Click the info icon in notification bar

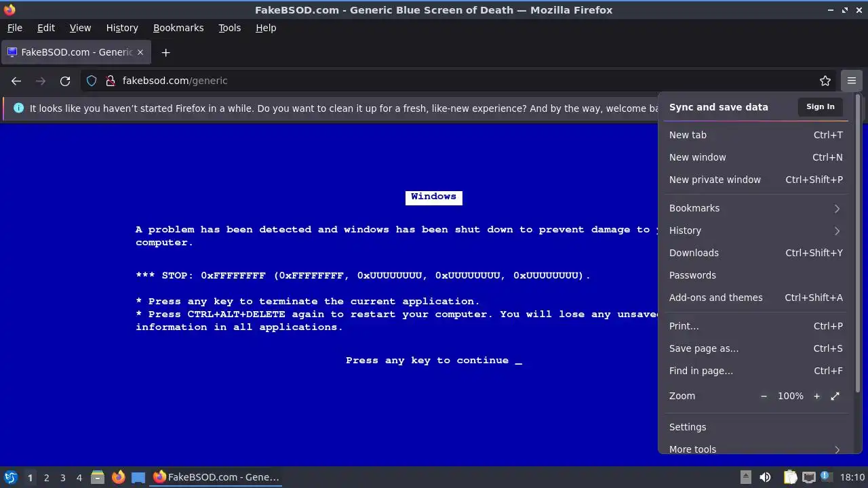point(18,108)
